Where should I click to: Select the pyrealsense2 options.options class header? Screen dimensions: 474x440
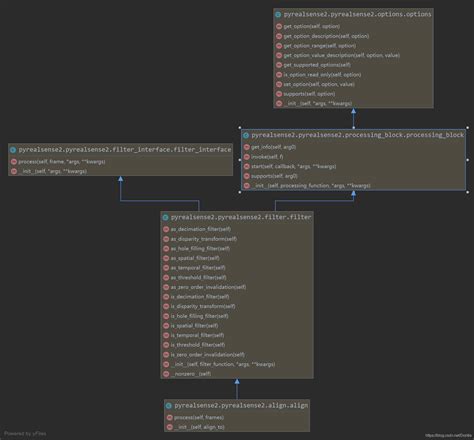click(x=357, y=14)
